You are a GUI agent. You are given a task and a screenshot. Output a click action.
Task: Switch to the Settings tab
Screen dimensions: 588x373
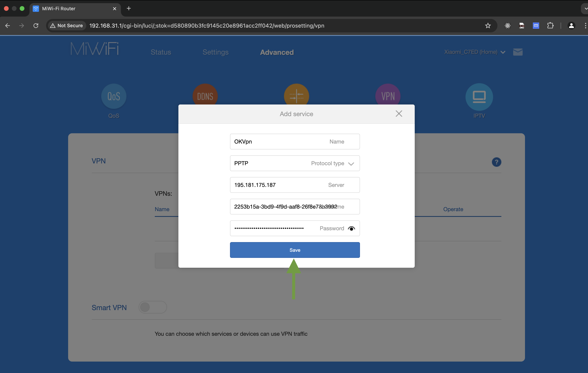pyautogui.click(x=215, y=52)
